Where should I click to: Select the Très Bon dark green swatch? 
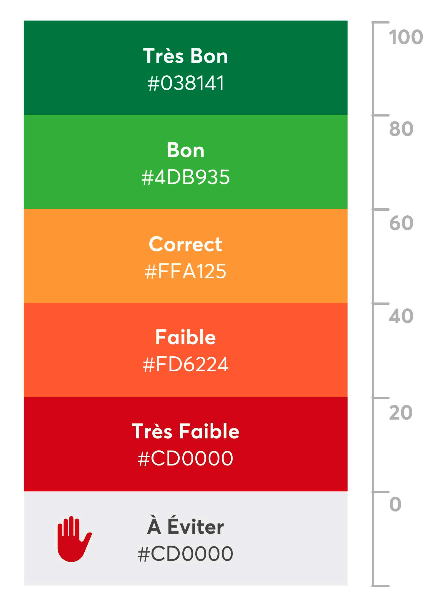[x=185, y=68]
